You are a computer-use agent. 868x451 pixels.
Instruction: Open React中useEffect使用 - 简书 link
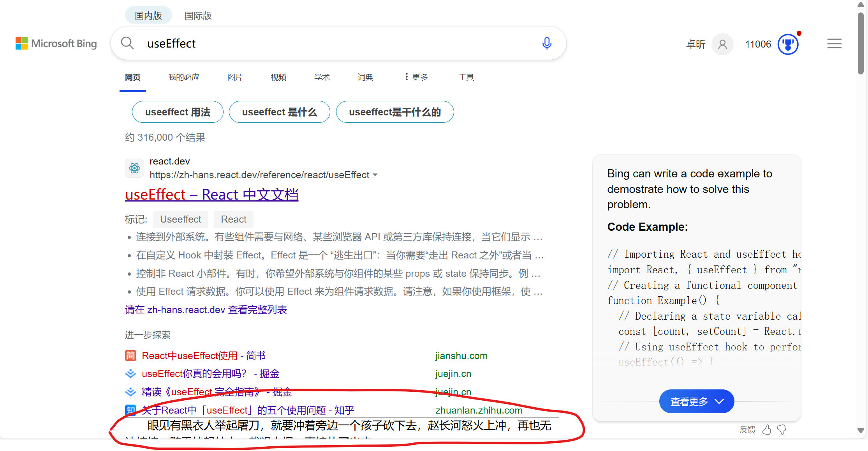[x=204, y=355]
